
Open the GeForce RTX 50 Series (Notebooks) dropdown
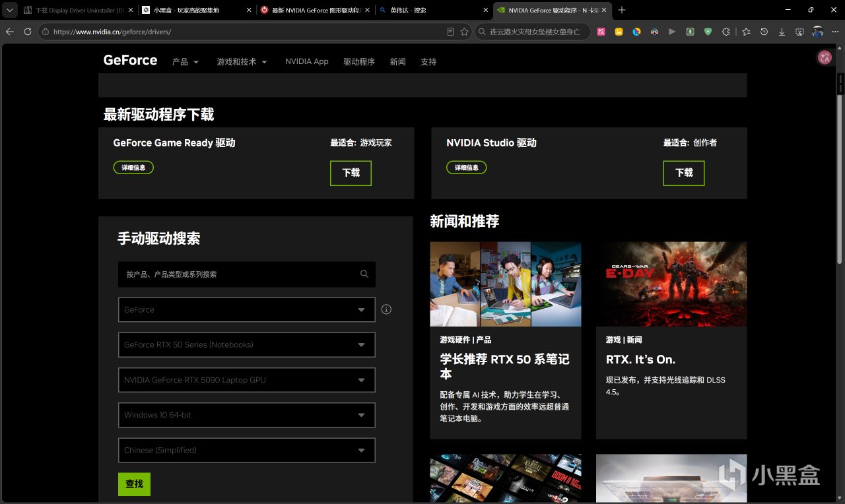[x=247, y=344]
